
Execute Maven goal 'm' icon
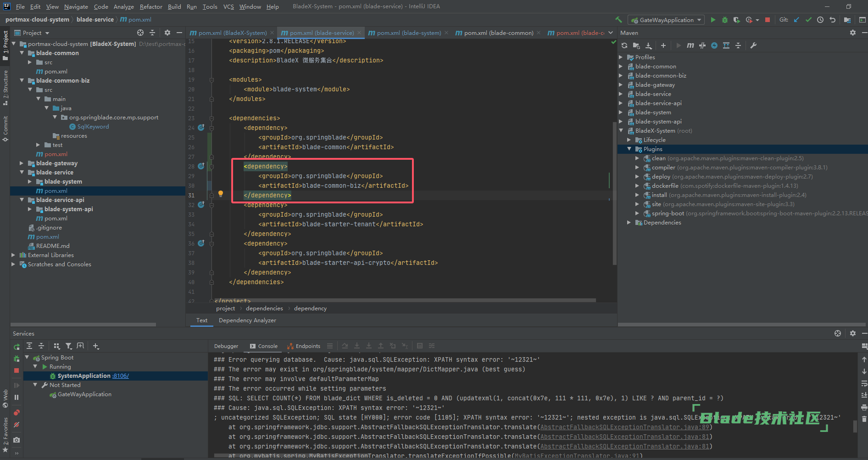pyautogui.click(x=690, y=45)
